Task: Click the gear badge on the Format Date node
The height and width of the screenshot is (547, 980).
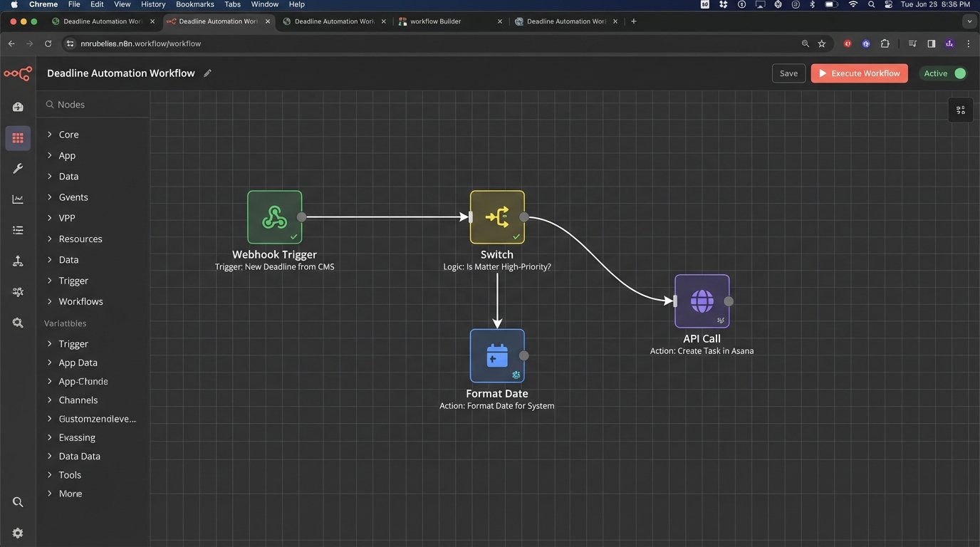Action: 516,374
